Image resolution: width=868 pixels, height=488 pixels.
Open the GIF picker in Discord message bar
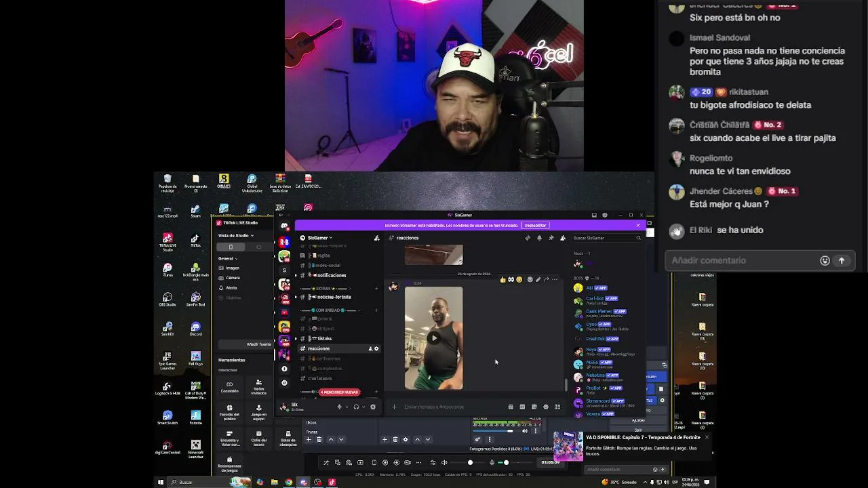(x=522, y=407)
